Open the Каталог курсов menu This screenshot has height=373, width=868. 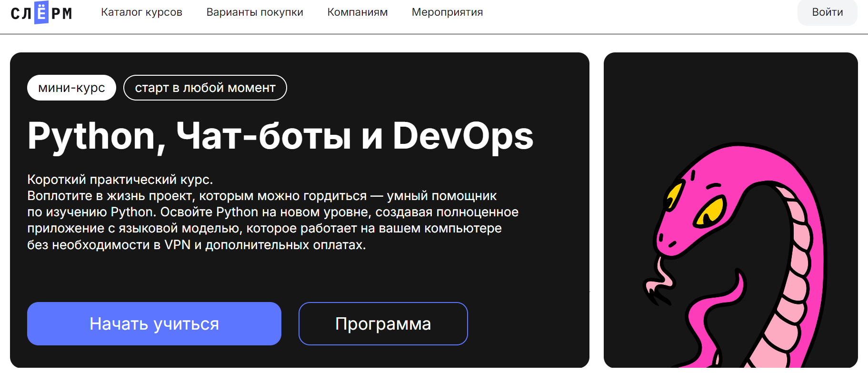point(141,12)
